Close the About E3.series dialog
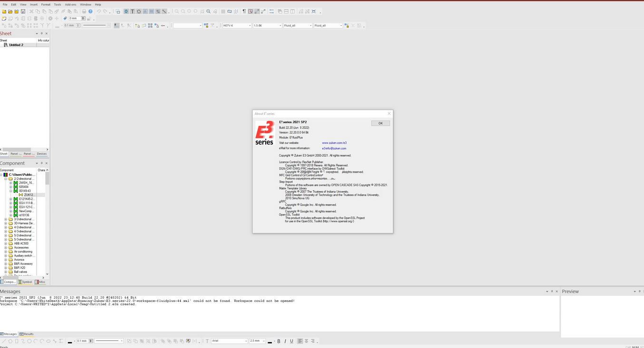 pyautogui.click(x=389, y=113)
